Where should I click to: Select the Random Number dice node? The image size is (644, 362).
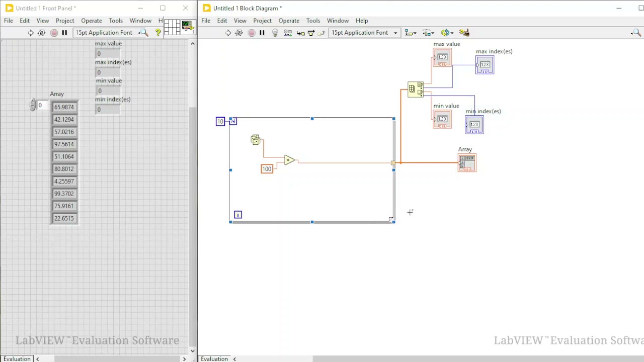[x=256, y=140]
